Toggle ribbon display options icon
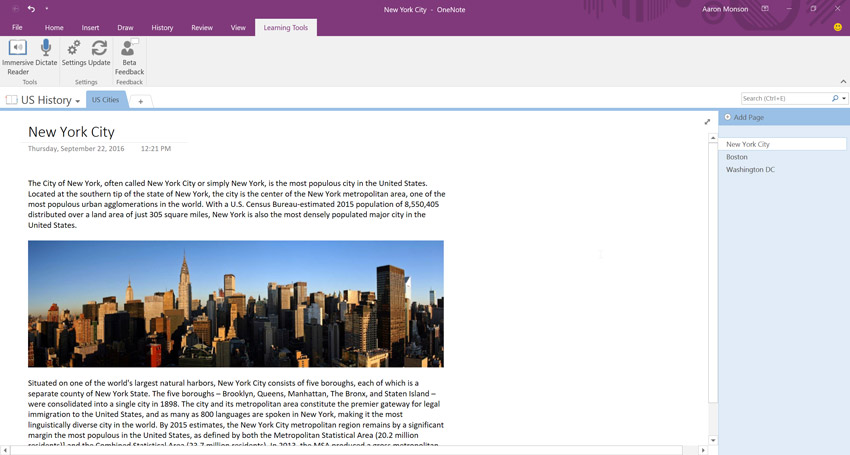 765,9
